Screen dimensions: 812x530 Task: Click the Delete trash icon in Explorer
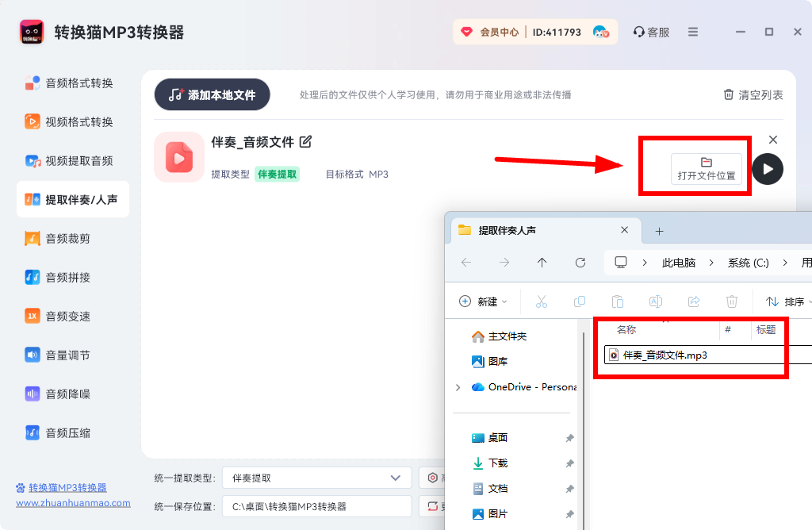[732, 301]
